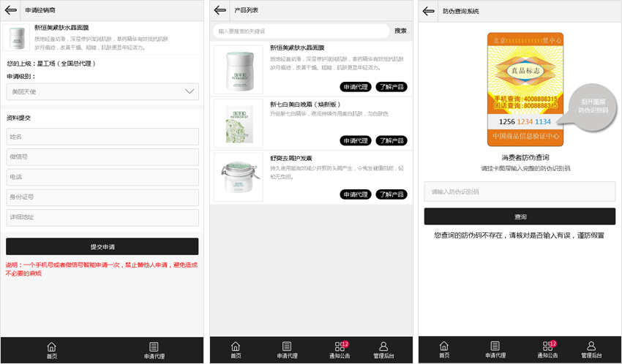Select 首页 tab on 产品列表 bottom bar
Image resolution: width=622 pixels, height=364 pixels.
(236, 350)
